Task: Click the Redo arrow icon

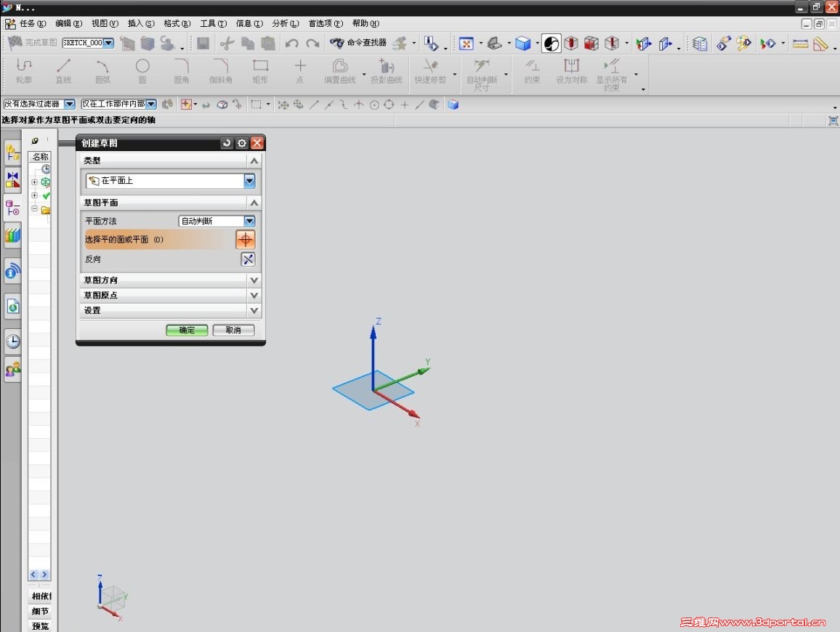Action: 313,44
